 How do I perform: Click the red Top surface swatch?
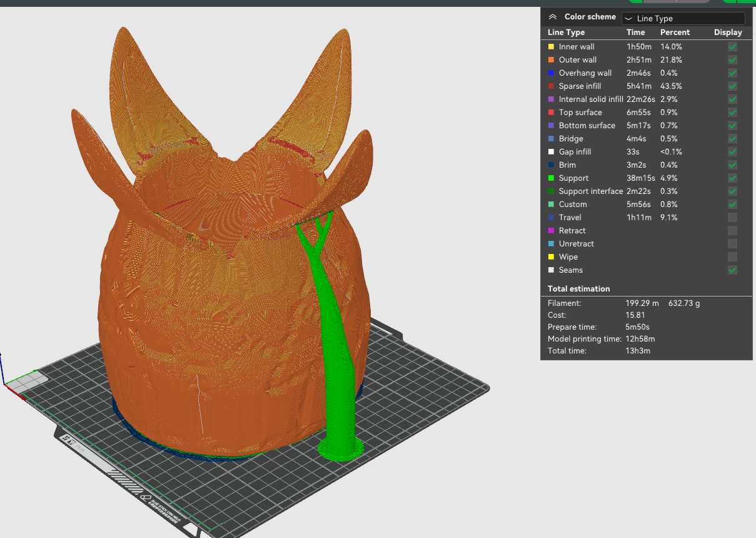(551, 113)
